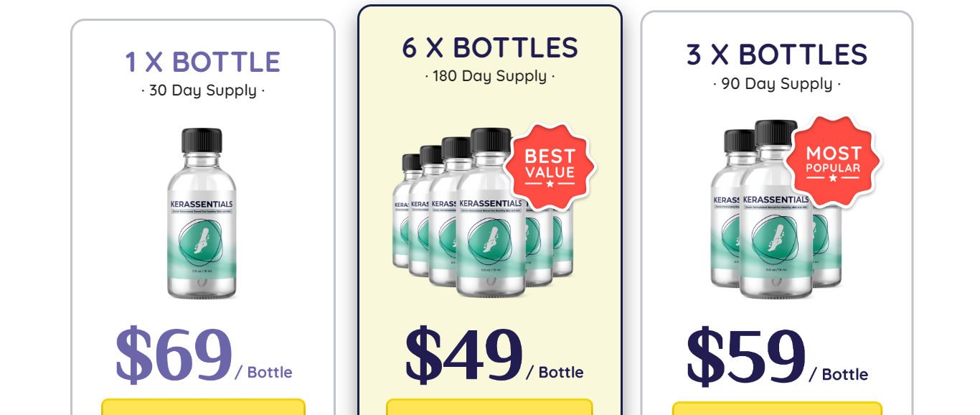The height and width of the screenshot is (415, 980).
Task: Click the "6 X BOTTLES" heading
Action: [490, 47]
